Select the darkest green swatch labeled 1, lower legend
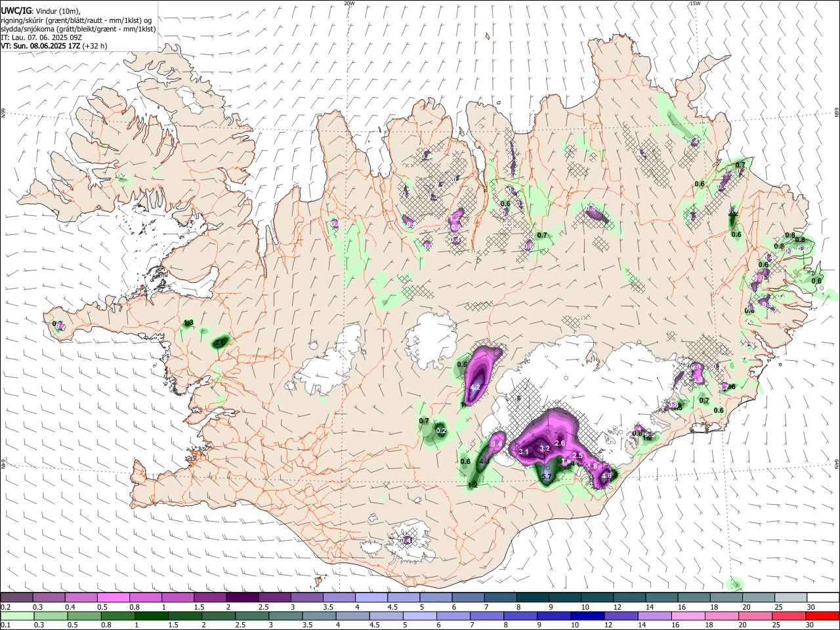 (152, 616)
